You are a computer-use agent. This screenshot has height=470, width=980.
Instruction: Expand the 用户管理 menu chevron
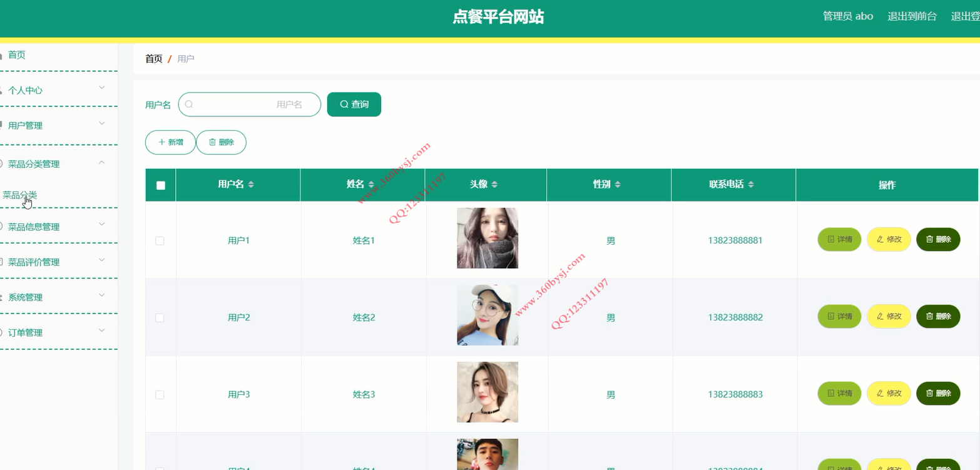pos(102,123)
